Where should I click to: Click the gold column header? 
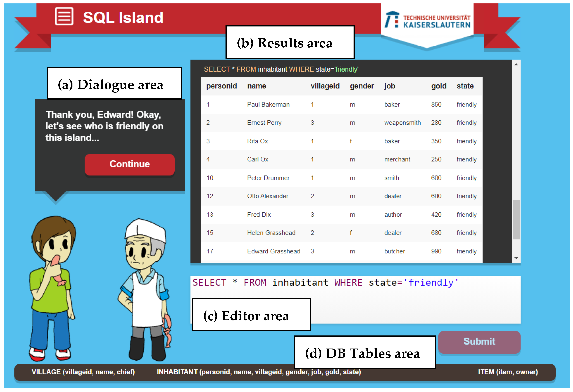pyautogui.click(x=439, y=86)
